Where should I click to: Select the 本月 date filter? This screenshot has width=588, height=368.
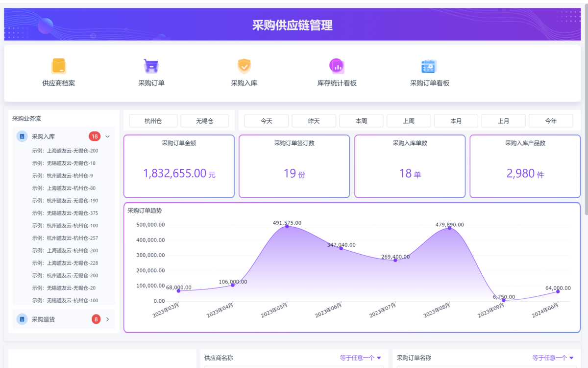(456, 121)
